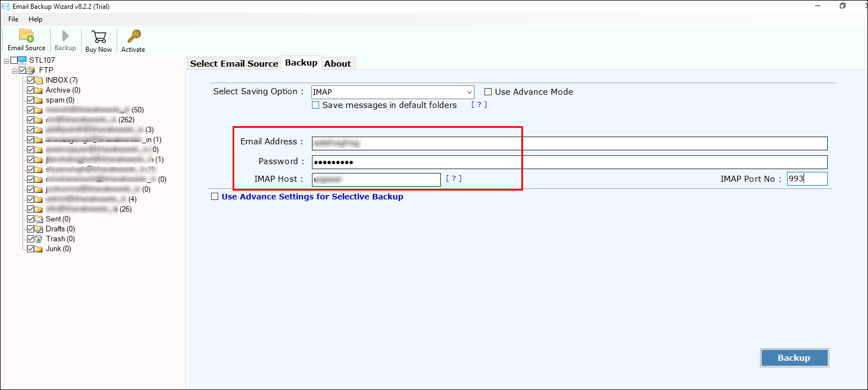
Task: Collapse the FTP tree node
Action: [x=15, y=71]
